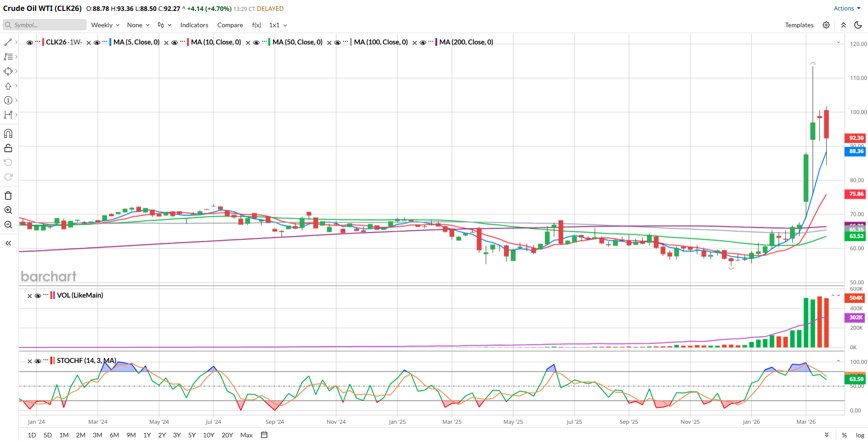Open the Indicators menu
The image size is (868, 441).
click(x=194, y=25)
